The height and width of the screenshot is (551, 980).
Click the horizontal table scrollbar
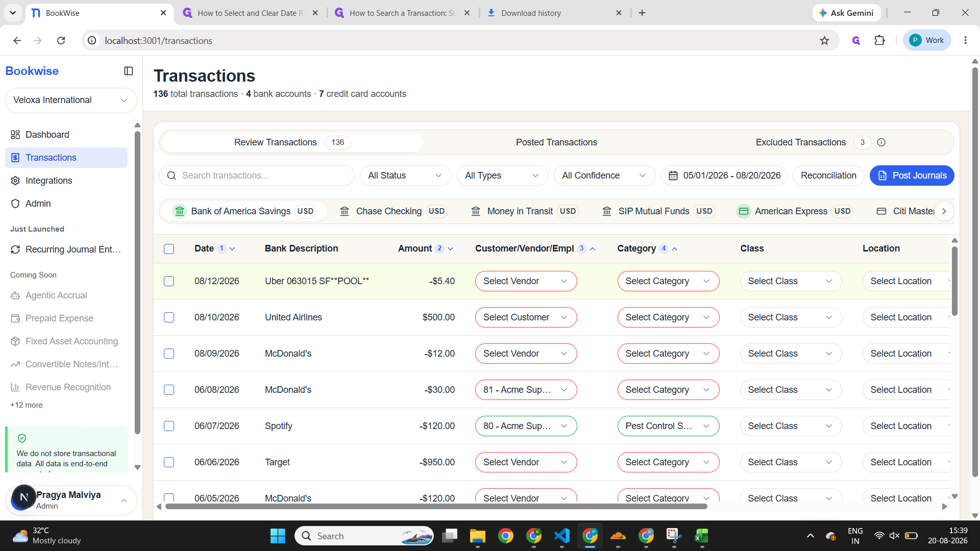pos(437,507)
